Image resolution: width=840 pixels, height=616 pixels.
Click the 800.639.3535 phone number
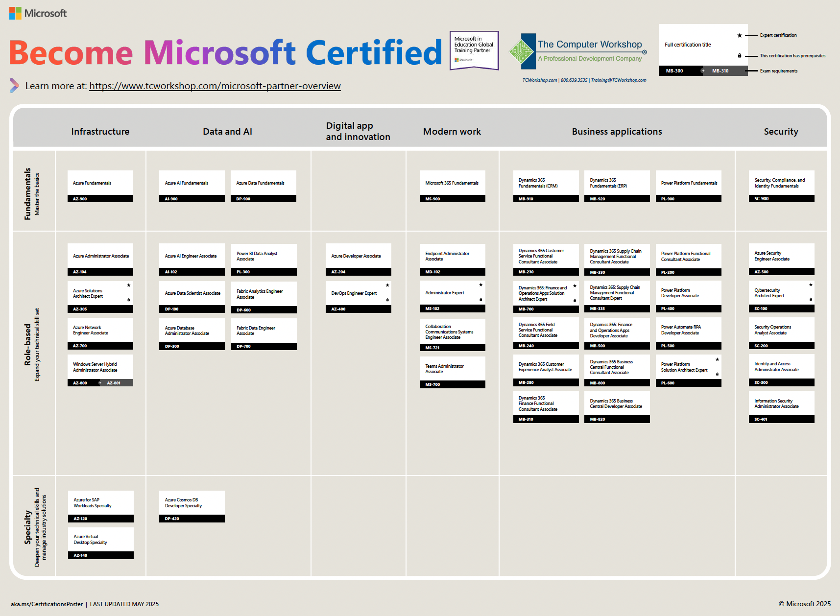(x=574, y=80)
